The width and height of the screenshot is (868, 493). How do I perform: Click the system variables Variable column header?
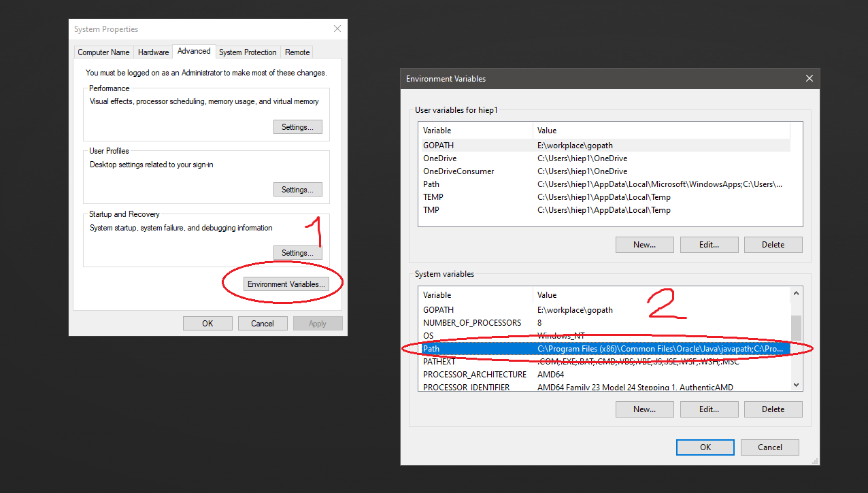pos(476,295)
